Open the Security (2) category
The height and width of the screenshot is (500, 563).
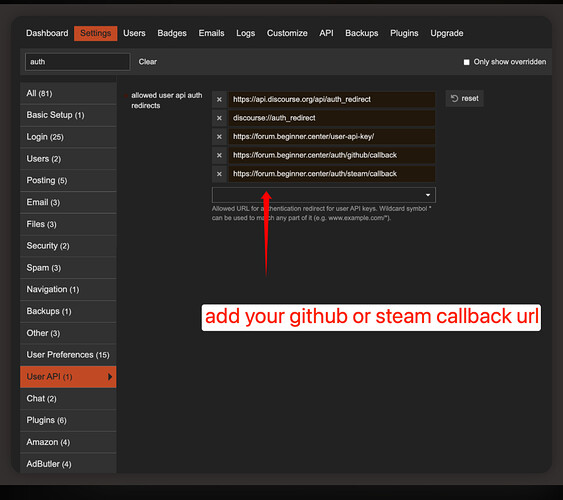click(68, 246)
